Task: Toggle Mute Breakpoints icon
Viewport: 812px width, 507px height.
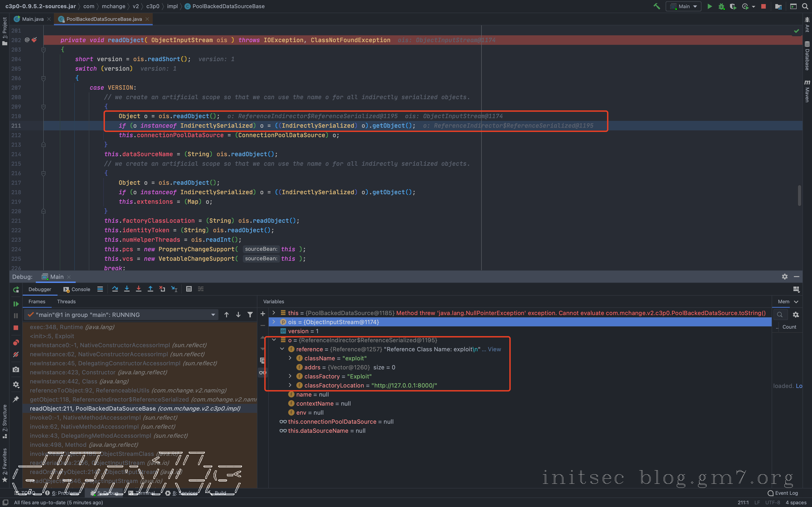Action: point(16,355)
